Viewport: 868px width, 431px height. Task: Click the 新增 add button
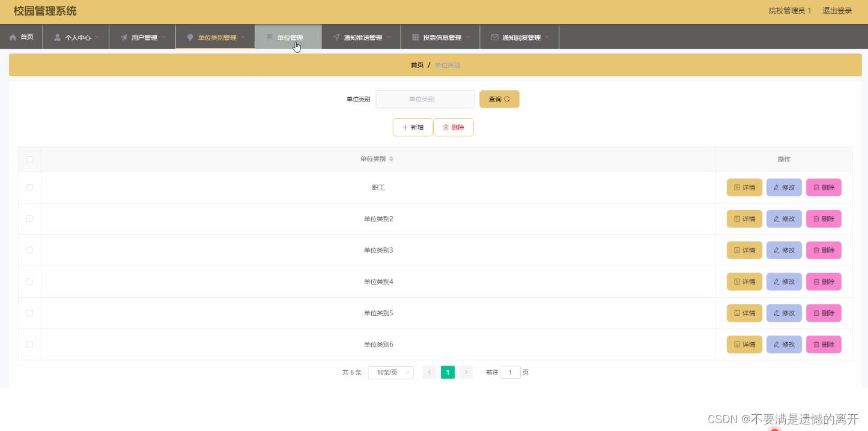tap(413, 127)
